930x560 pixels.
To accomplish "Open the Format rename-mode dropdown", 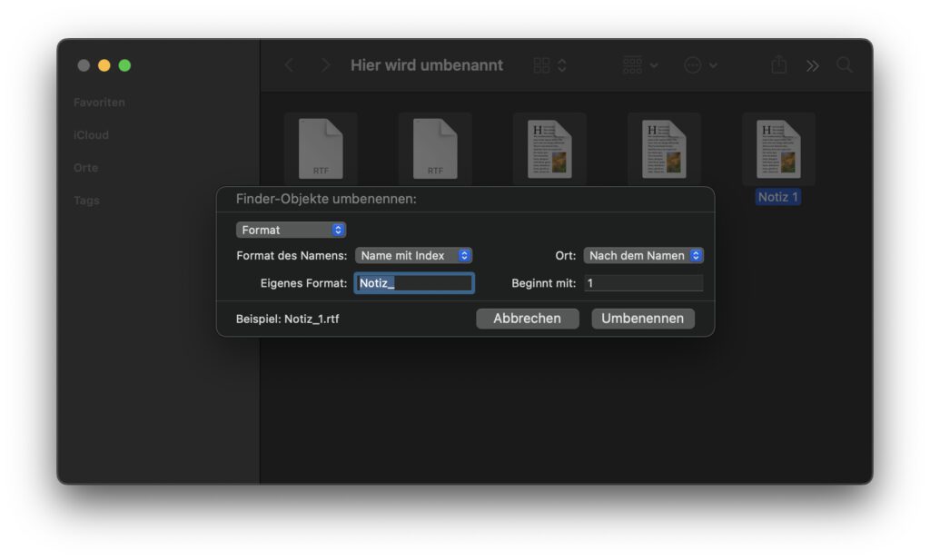I will [x=291, y=231].
